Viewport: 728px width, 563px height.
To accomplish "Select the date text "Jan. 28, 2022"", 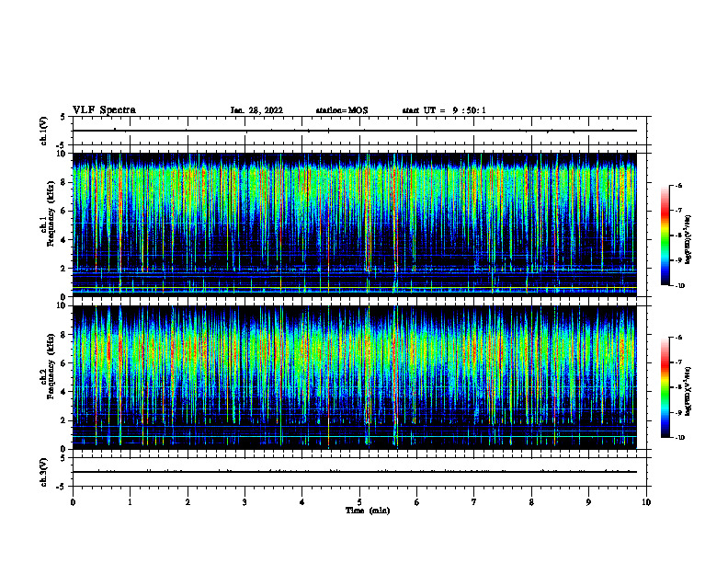I will pos(256,110).
